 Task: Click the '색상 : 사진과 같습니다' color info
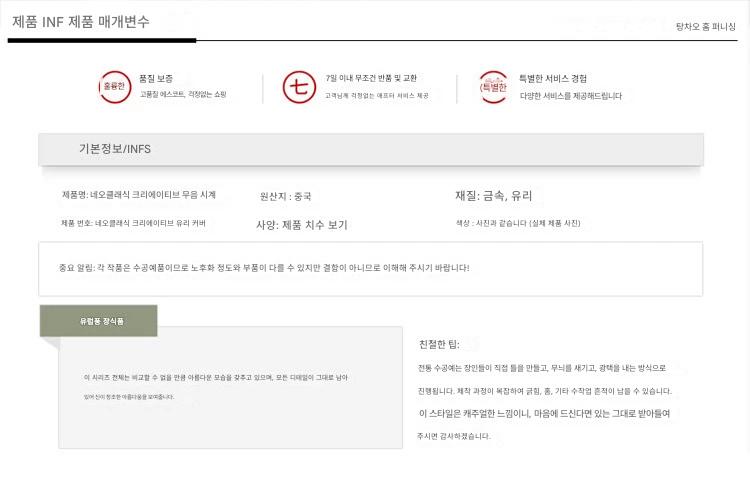click(x=517, y=223)
